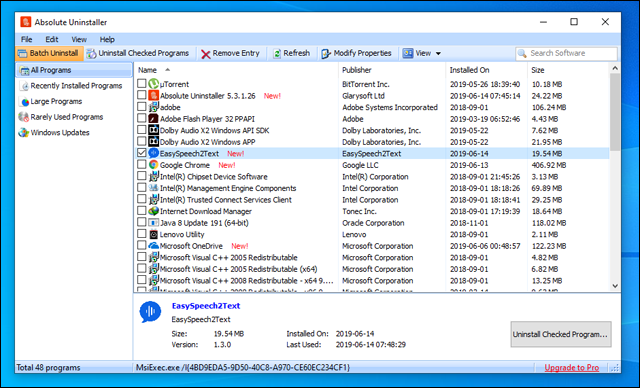Click the 406.92 MB size cell
The width and height of the screenshot is (640, 388).
pyautogui.click(x=549, y=165)
